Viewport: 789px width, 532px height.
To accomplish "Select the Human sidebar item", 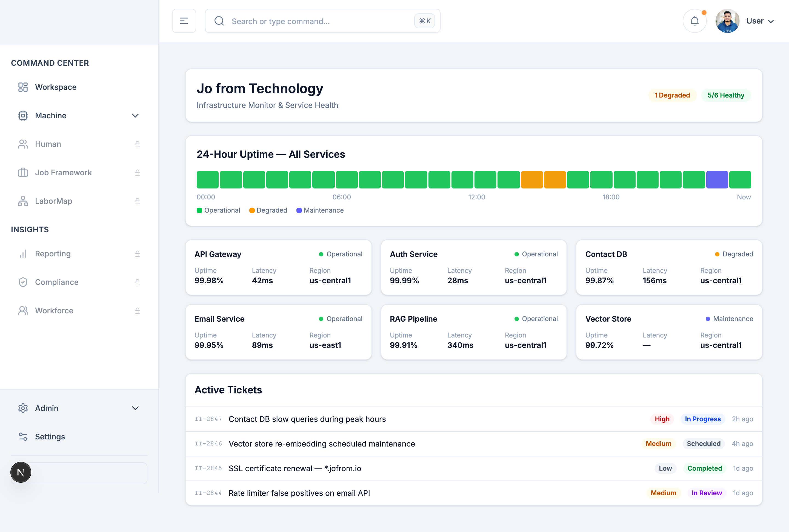I will [48, 144].
